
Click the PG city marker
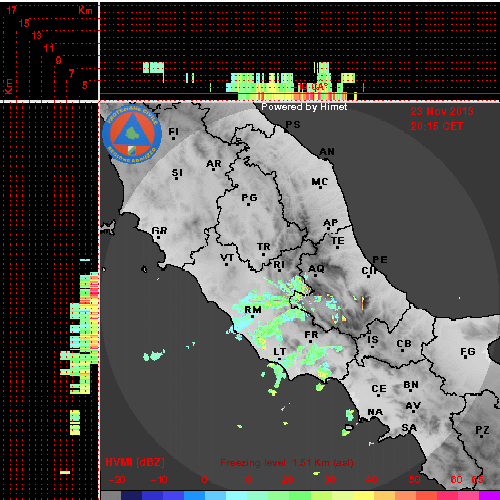click(248, 204)
